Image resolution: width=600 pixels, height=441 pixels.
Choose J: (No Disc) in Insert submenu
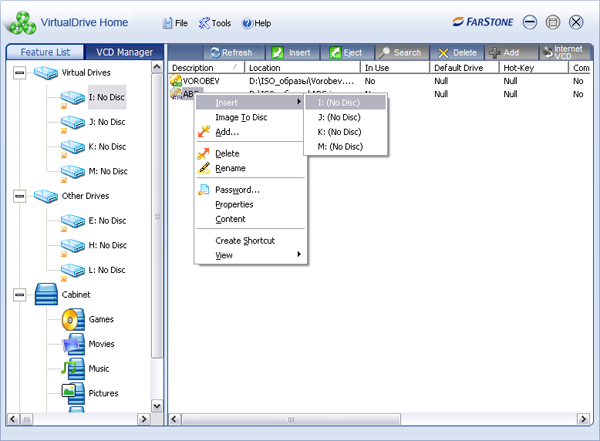[345, 117]
